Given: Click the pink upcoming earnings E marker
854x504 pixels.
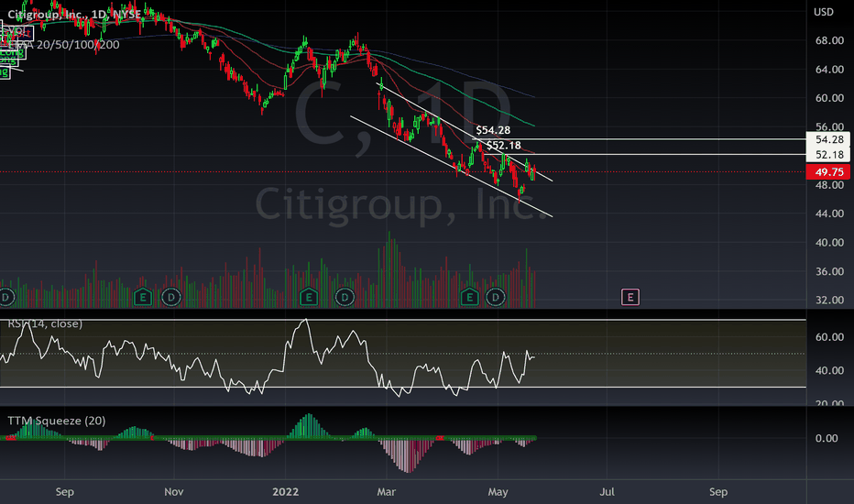Looking at the screenshot, I should coord(630,297).
